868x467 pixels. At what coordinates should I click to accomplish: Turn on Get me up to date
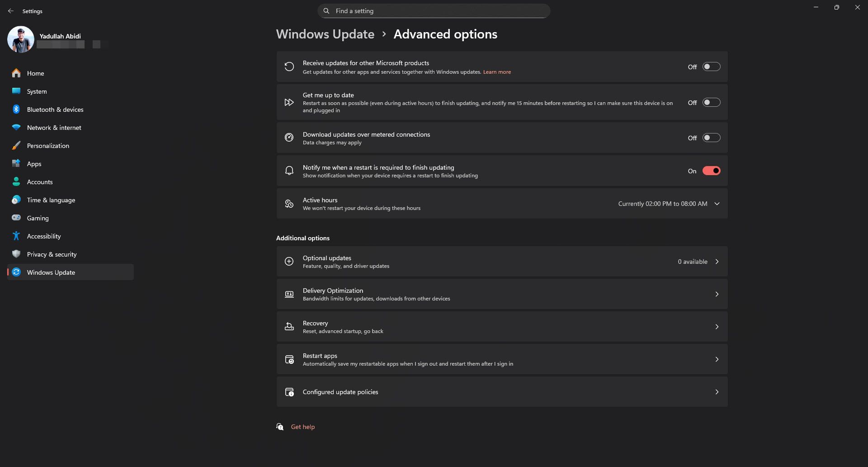[711, 102]
